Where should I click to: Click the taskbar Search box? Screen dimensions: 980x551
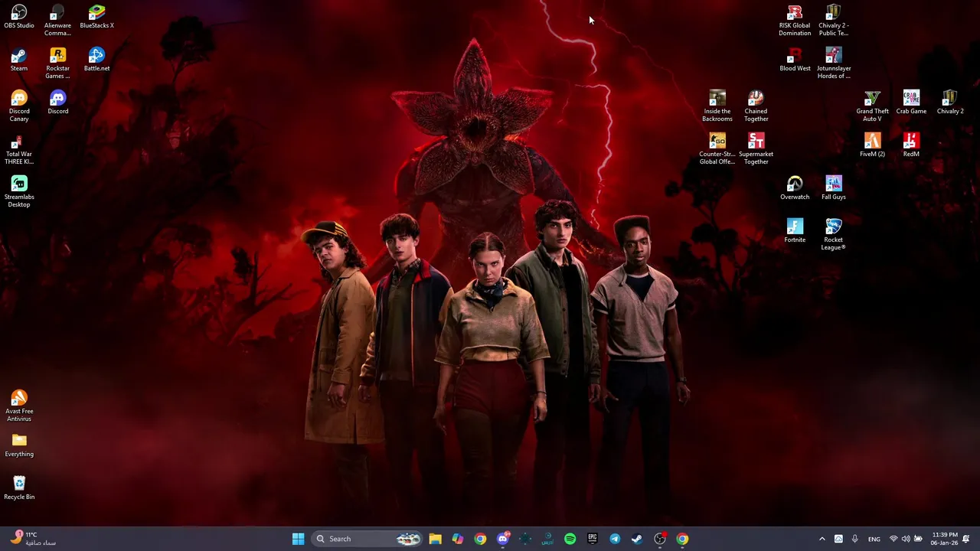(368, 539)
